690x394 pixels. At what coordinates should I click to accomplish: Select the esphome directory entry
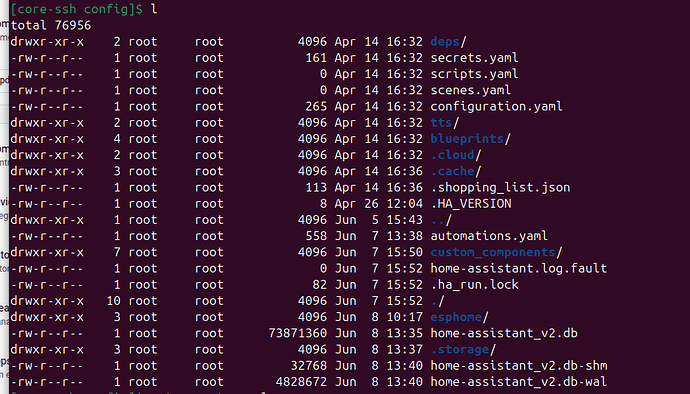click(456, 317)
